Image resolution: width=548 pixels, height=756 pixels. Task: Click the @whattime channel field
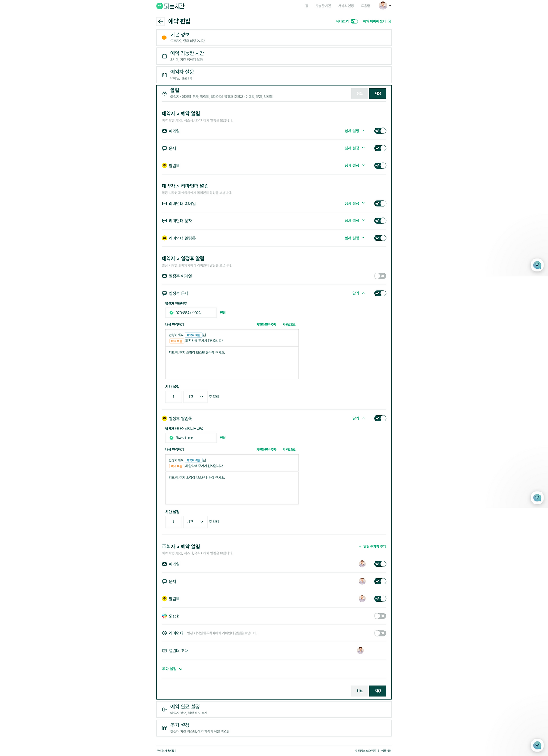coord(191,438)
